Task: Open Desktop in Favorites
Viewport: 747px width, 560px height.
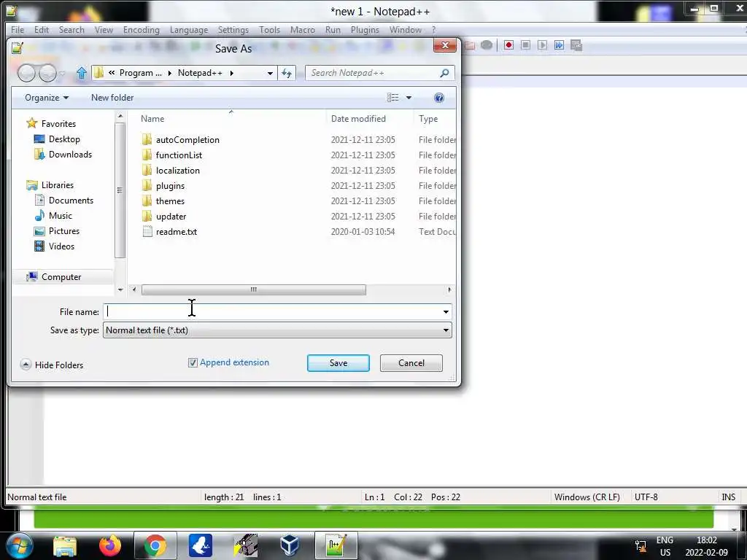Action: coord(64,139)
